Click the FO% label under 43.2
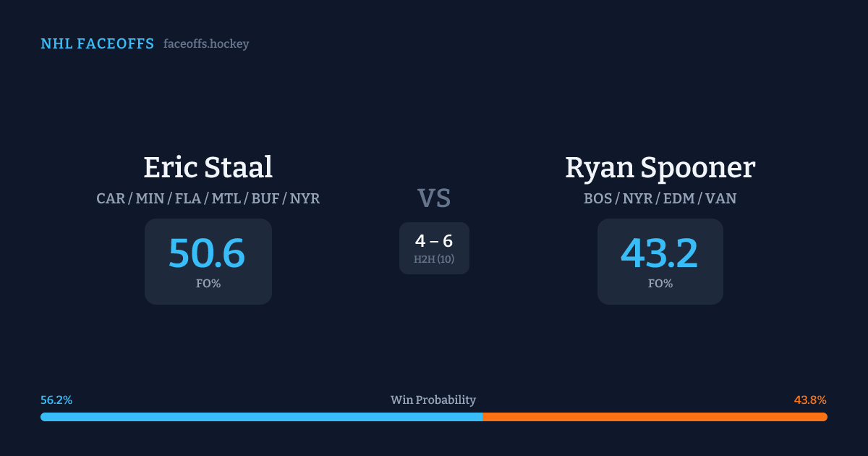The image size is (868, 456). click(x=660, y=284)
